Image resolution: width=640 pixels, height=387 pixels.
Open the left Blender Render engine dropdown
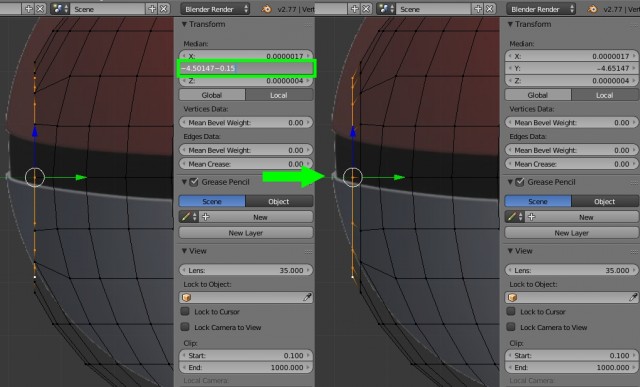[215, 9]
